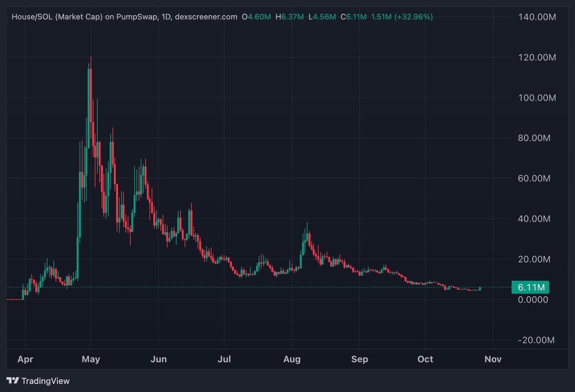Click the Aug label on time axis
Screen dimensions: 575x392
pos(292,359)
